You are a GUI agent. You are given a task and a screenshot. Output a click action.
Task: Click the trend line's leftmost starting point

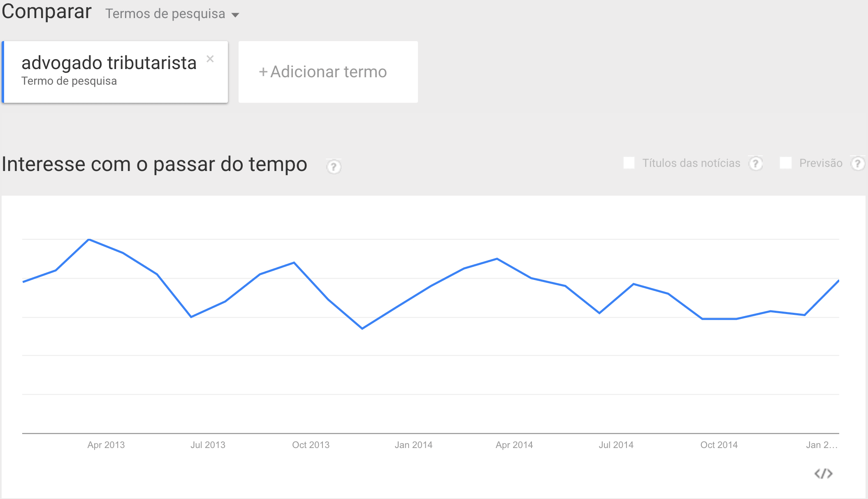(x=23, y=282)
